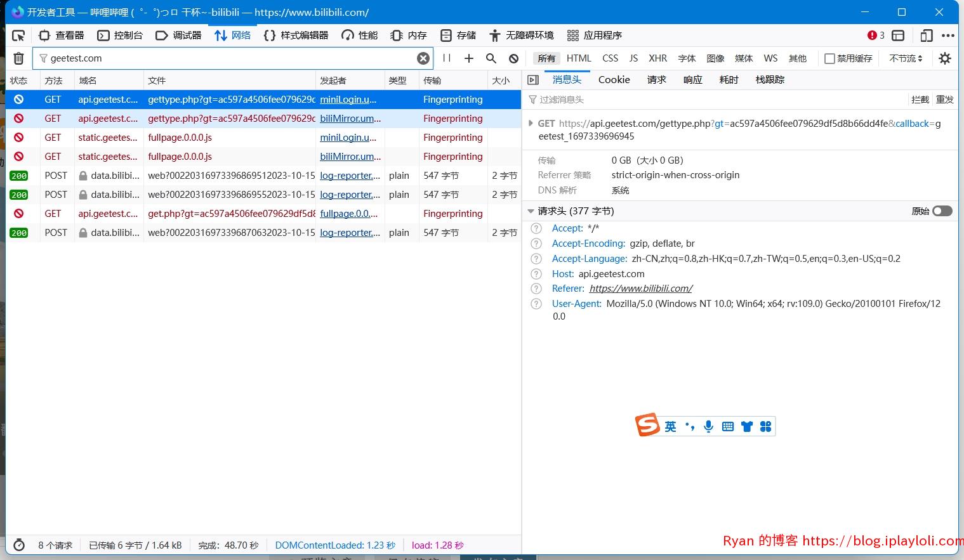Click the plus icon in toolbar
964x560 pixels.
(x=469, y=58)
